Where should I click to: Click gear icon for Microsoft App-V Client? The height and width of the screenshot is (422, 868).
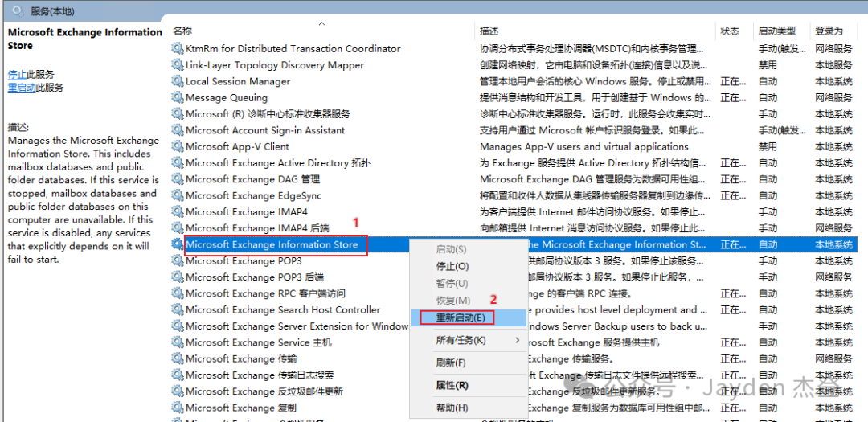click(178, 147)
